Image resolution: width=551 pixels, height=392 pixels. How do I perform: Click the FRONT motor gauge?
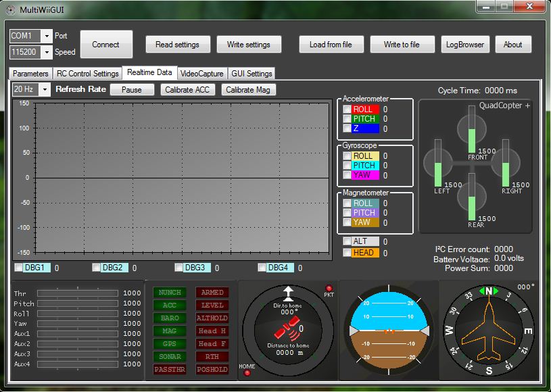(x=472, y=129)
